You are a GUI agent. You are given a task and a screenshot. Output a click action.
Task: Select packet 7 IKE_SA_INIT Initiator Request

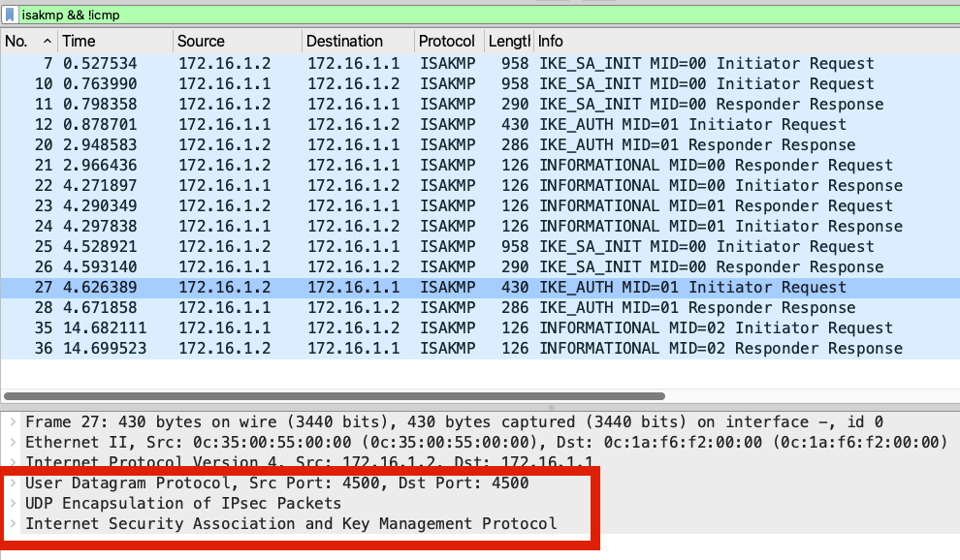[480, 64]
